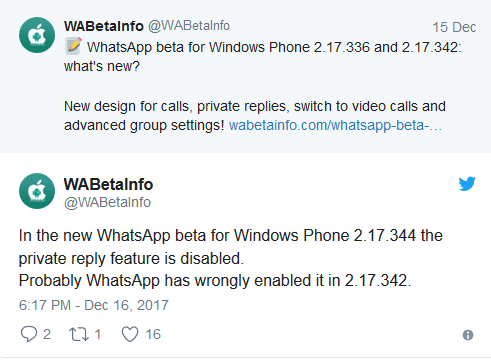Click the main tweet text about private reply
491x363 pixels.
[231, 258]
